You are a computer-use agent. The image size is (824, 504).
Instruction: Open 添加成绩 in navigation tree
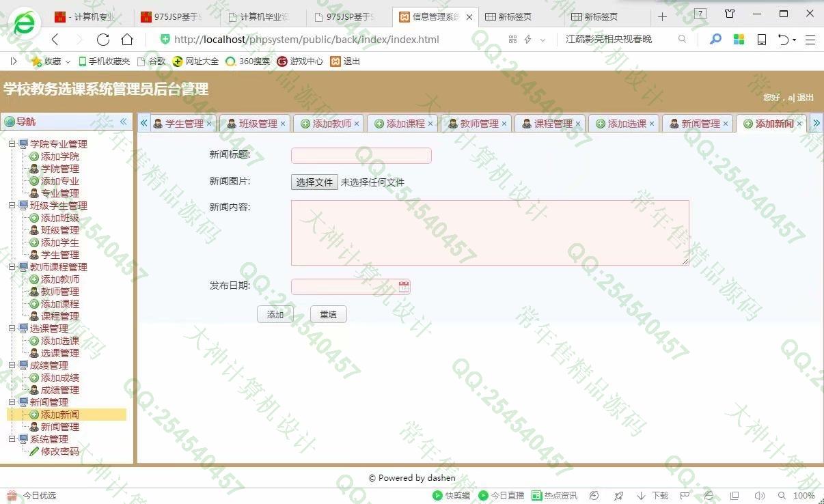pos(60,378)
